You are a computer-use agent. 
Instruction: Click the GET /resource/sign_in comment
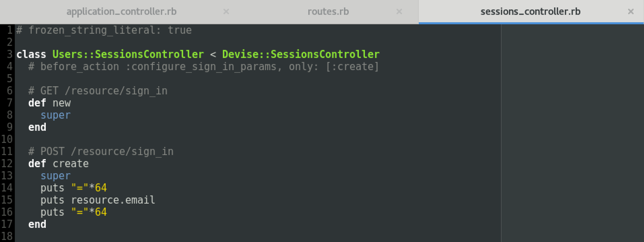98,91
